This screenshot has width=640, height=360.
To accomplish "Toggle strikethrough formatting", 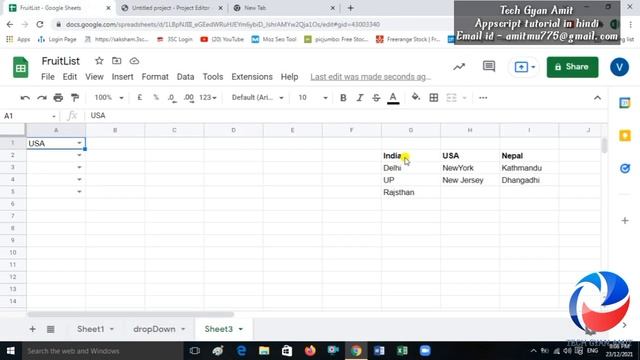I will (x=376, y=98).
